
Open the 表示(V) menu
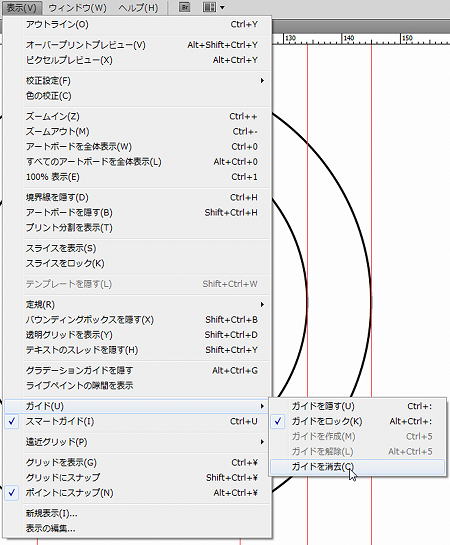tap(22, 8)
